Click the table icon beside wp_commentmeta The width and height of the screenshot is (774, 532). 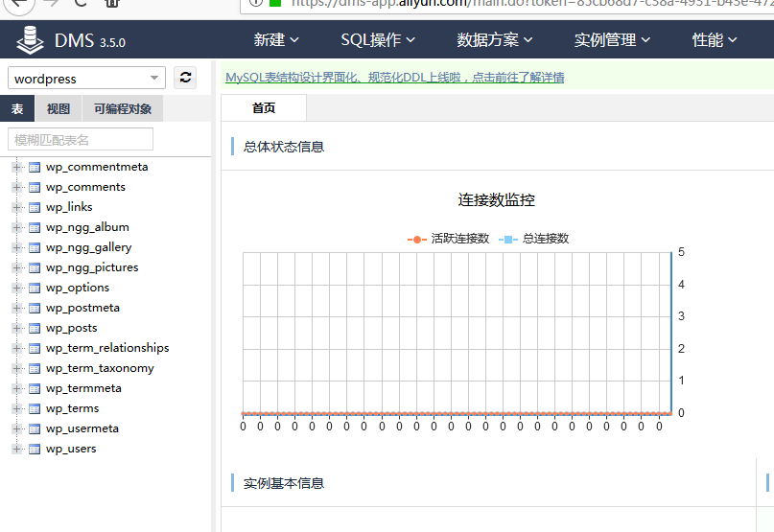coord(35,168)
